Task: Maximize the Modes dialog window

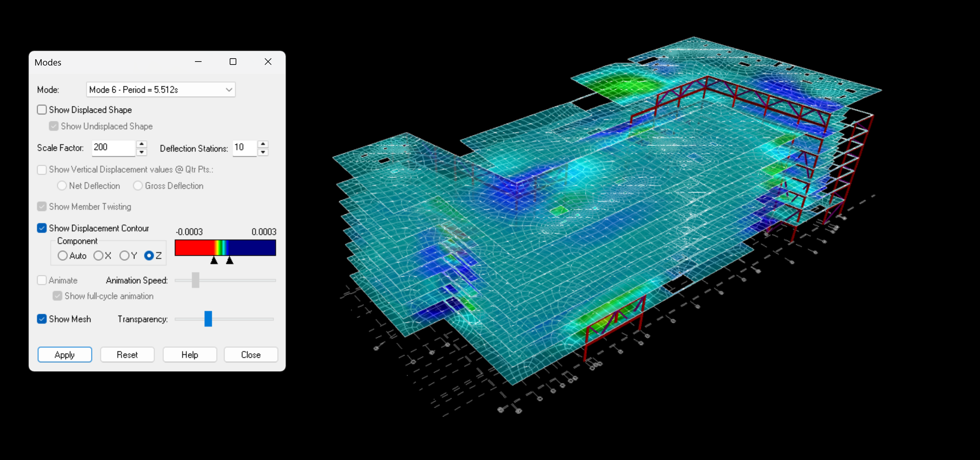Action: (233, 62)
